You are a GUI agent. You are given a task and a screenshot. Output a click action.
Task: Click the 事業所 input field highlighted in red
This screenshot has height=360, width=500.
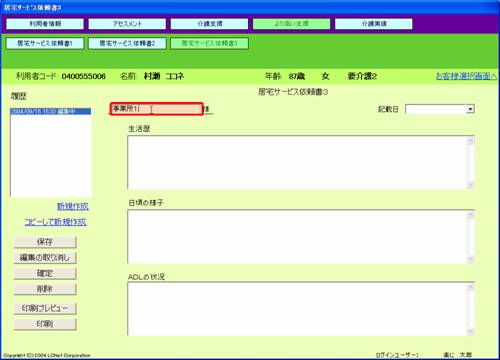click(157, 109)
